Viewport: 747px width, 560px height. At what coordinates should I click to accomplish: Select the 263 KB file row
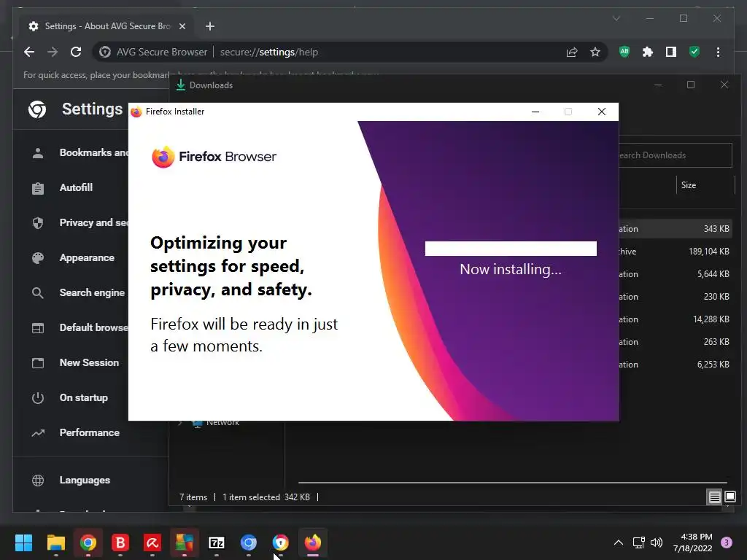click(x=675, y=342)
